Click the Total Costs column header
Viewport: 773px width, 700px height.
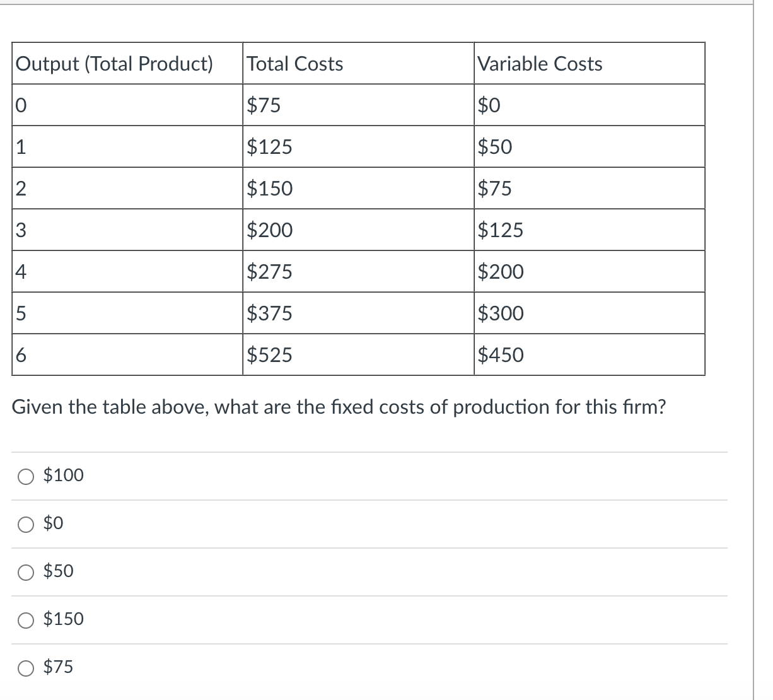(294, 63)
